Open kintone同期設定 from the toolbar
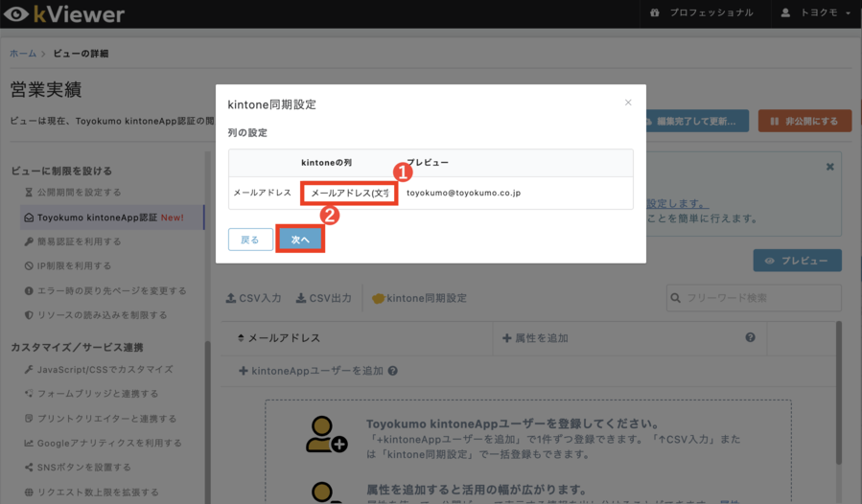This screenshot has width=862, height=504. tap(419, 298)
